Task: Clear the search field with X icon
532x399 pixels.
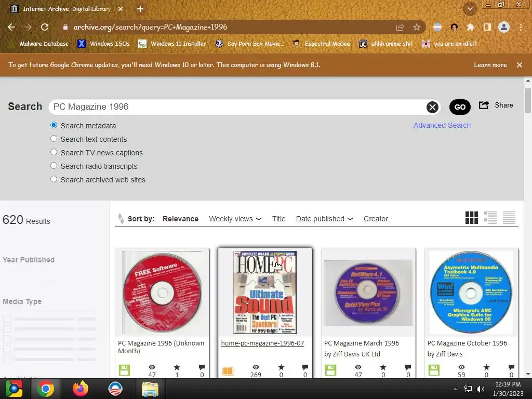Action: [432, 107]
